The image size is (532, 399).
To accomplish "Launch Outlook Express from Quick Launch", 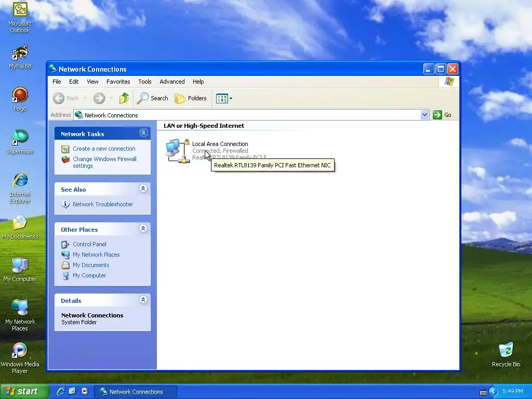I will 73,392.
